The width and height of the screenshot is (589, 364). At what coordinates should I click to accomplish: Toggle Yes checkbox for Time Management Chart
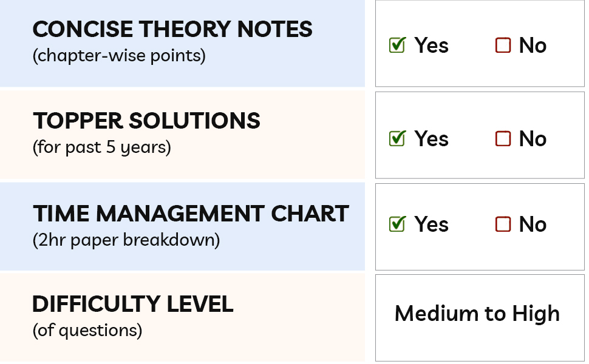click(397, 224)
